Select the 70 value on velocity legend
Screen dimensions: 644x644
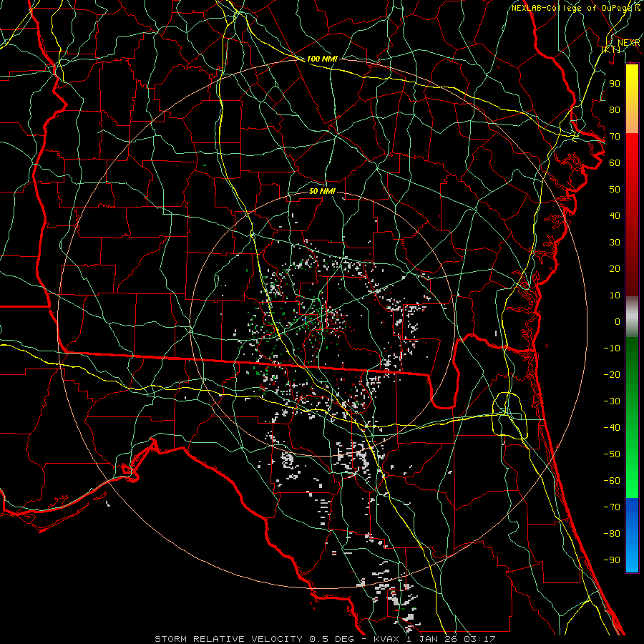coord(615,137)
